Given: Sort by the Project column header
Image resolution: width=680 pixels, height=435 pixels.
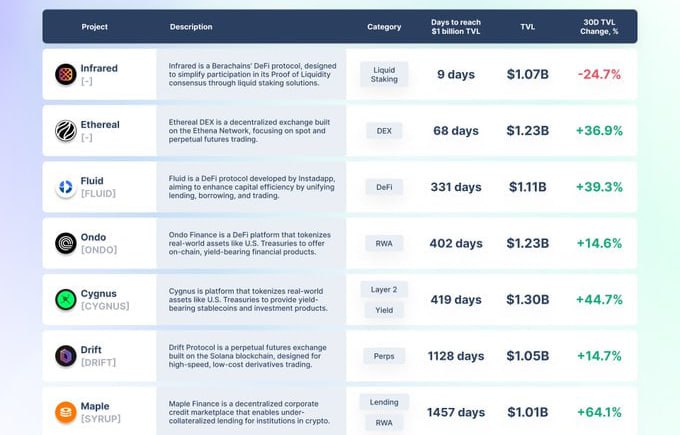Looking at the screenshot, I should tap(95, 26).
